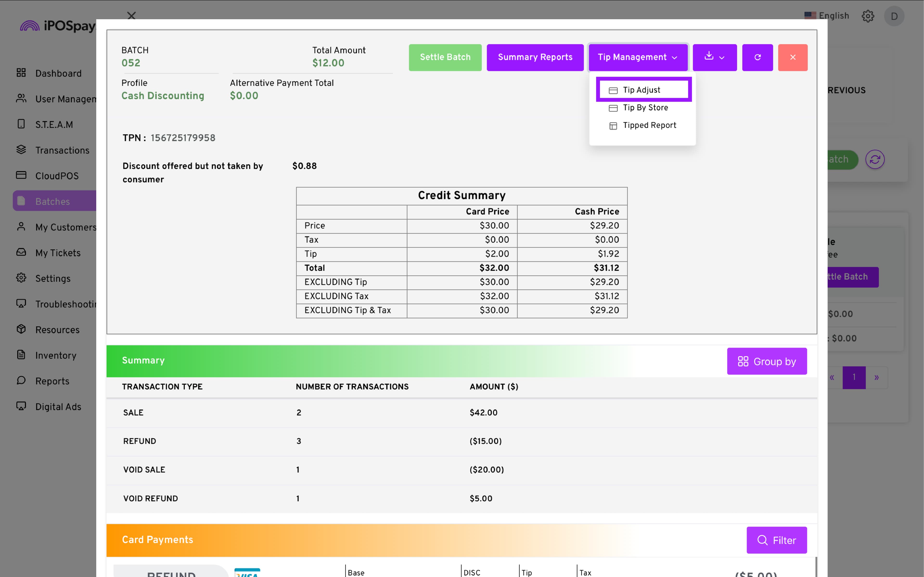Open Dashboard from the sidebar
The width and height of the screenshot is (924, 577).
[x=58, y=73]
